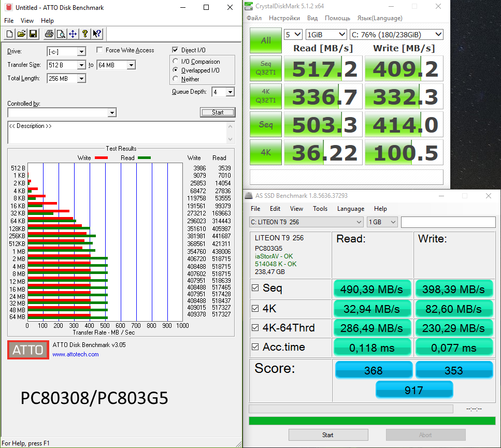
Task: Click the New file icon in ATTO toolbar
Action: [10, 34]
